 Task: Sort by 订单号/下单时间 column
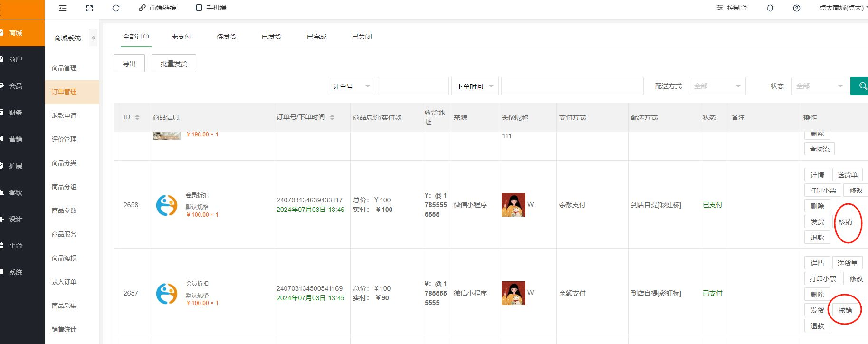[x=332, y=117]
